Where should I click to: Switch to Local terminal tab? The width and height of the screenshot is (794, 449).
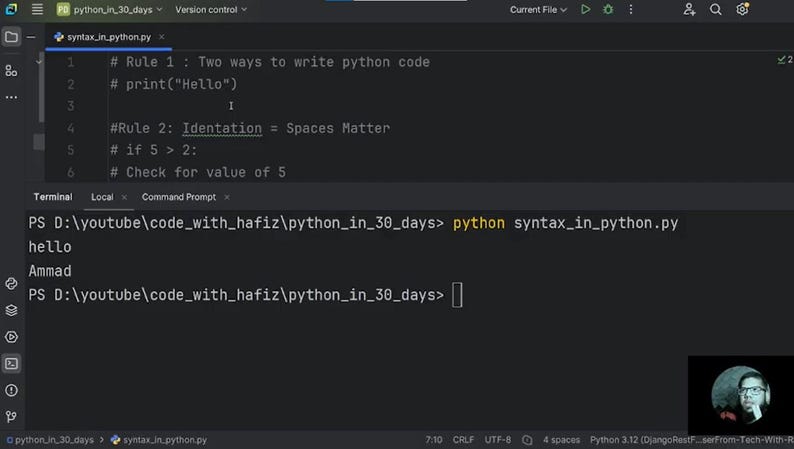(x=102, y=197)
